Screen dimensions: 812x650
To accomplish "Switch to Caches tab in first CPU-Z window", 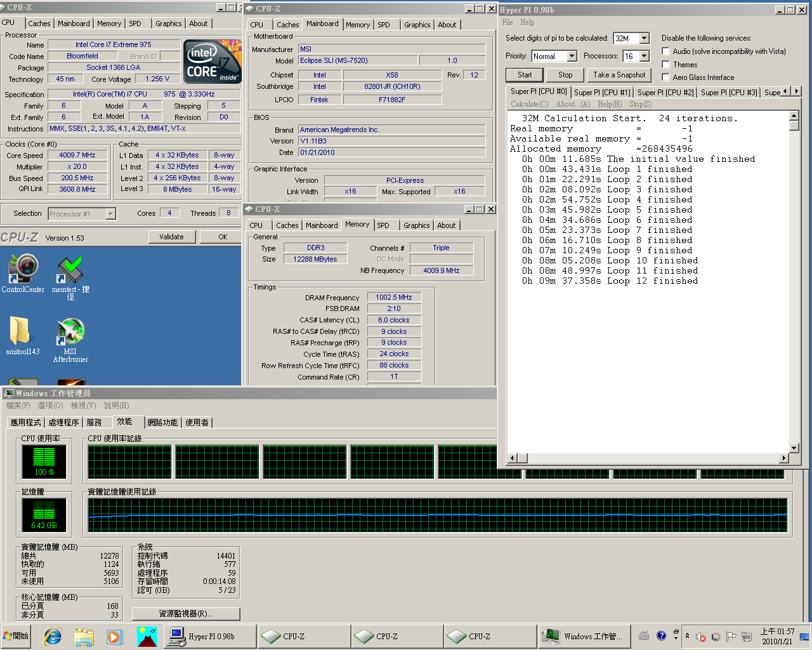I will [39, 23].
